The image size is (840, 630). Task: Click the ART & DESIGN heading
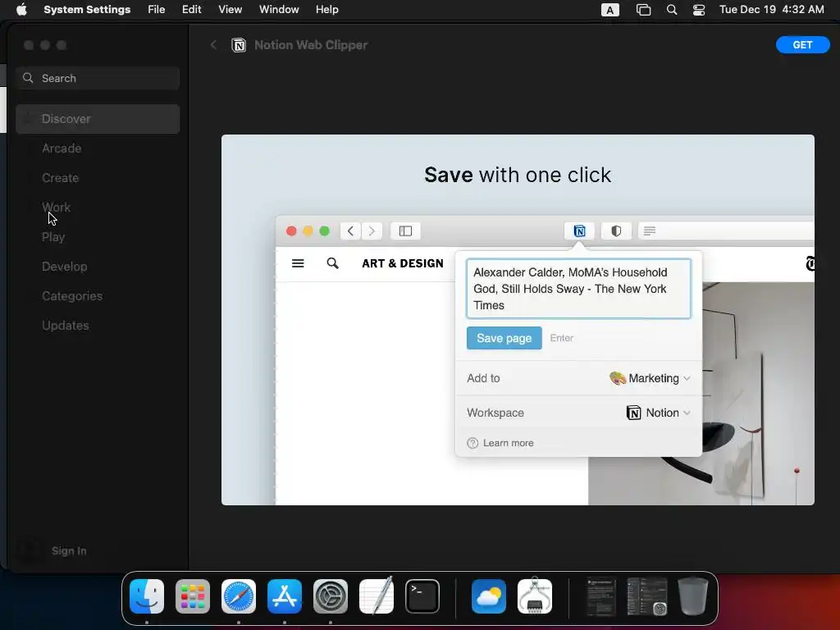(403, 263)
